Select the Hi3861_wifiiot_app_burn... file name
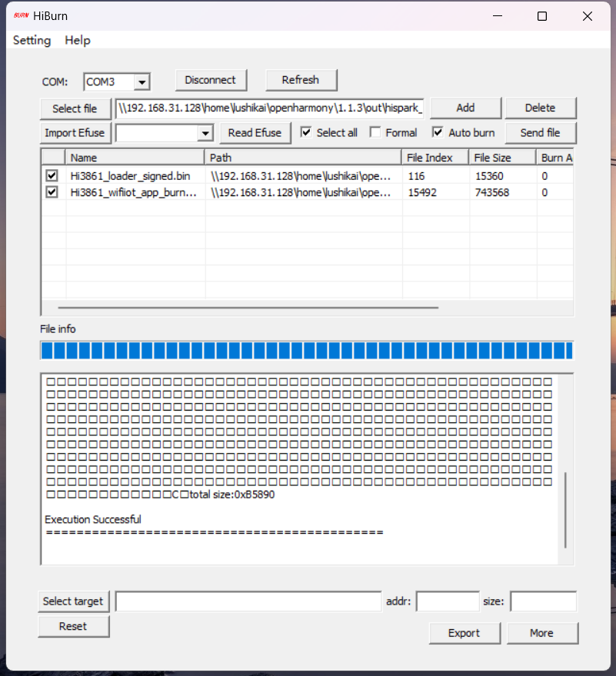616x676 pixels. tap(133, 192)
